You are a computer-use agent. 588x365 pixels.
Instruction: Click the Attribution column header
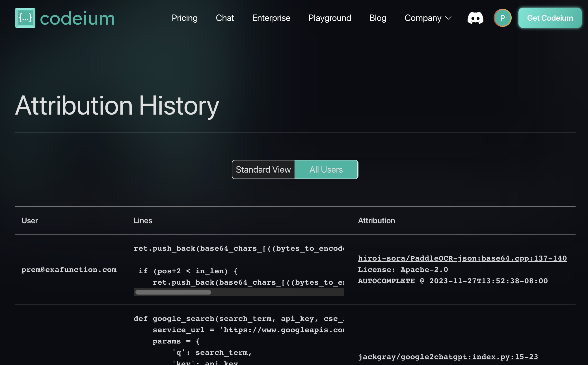[376, 220]
